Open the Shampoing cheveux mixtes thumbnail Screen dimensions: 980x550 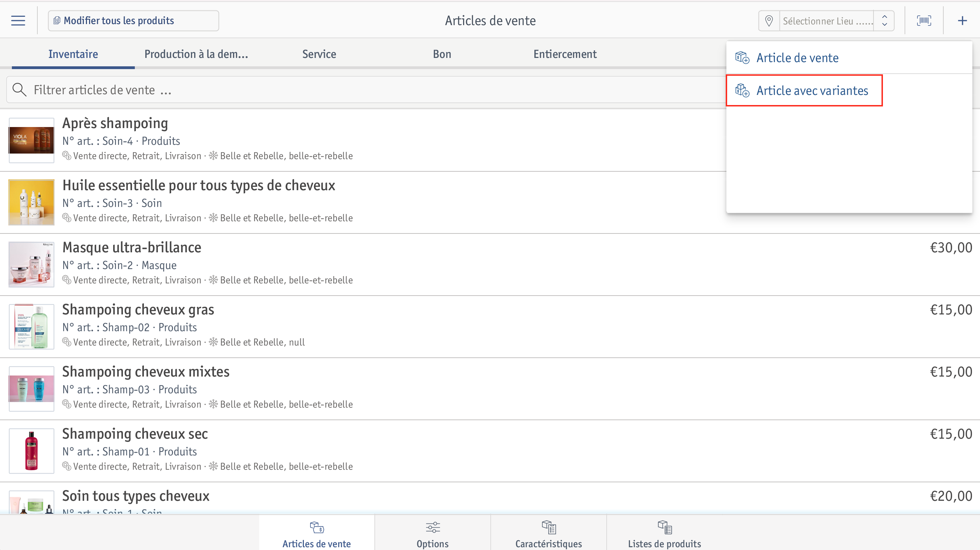31,388
